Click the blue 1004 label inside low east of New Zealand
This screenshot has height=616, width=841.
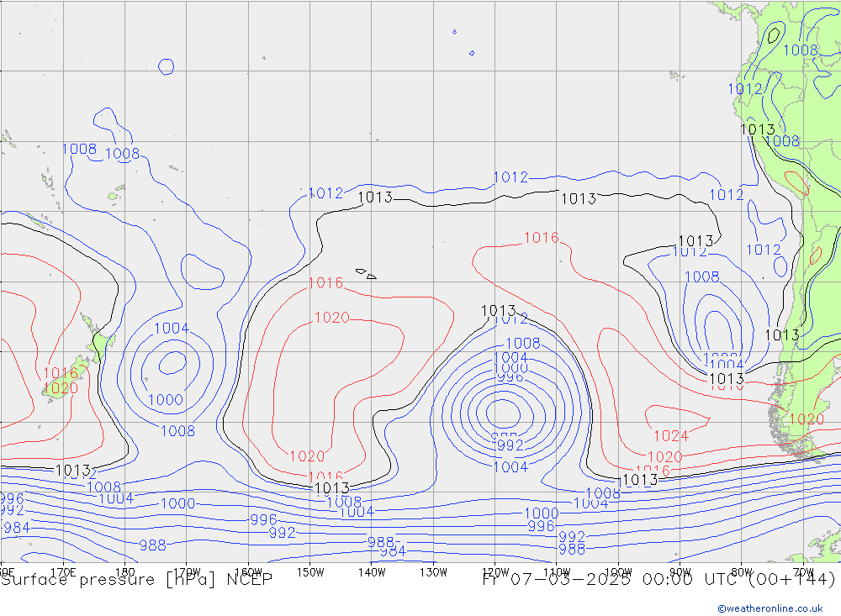[172, 328]
